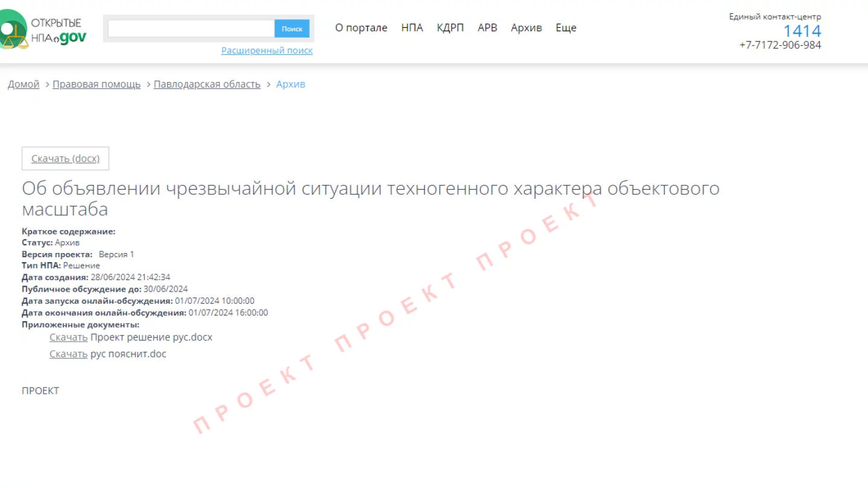Select the АРВ menu item

tap(488, 28)
